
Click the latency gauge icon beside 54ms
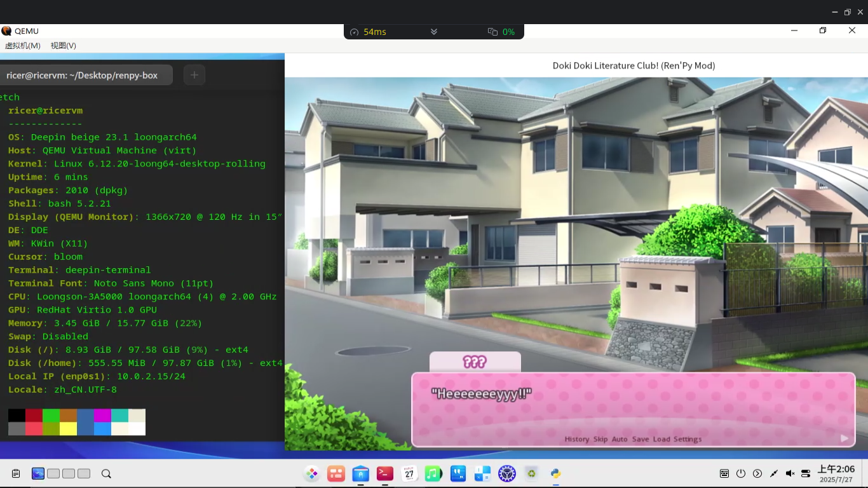pos(355,32)
